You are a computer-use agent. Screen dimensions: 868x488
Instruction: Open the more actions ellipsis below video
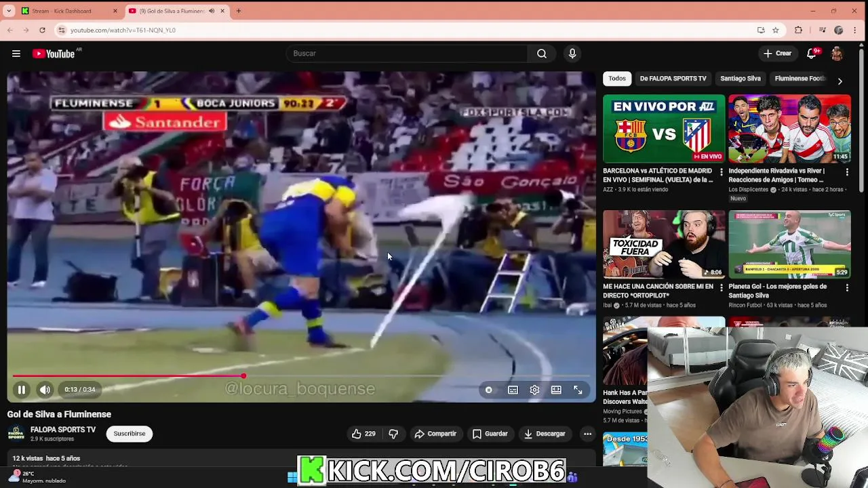point(587,434)
